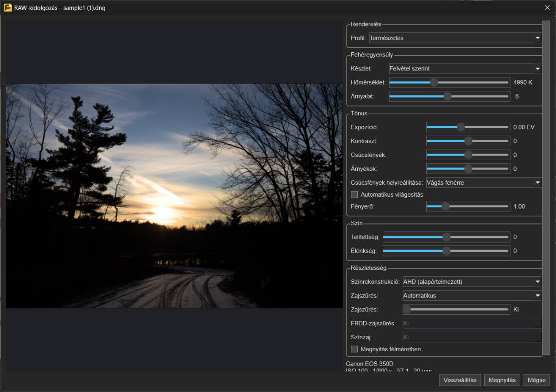This screenshot has width=556, height=392.
Task: Click the Zajszűrés slider handle showing Ki
Action: 407,309
